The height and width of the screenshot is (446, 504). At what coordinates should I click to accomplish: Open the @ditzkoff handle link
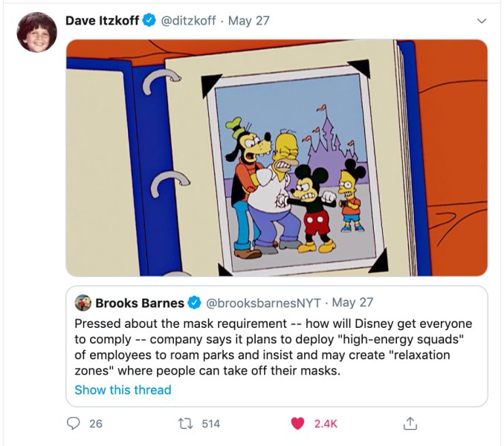point(189,21)
